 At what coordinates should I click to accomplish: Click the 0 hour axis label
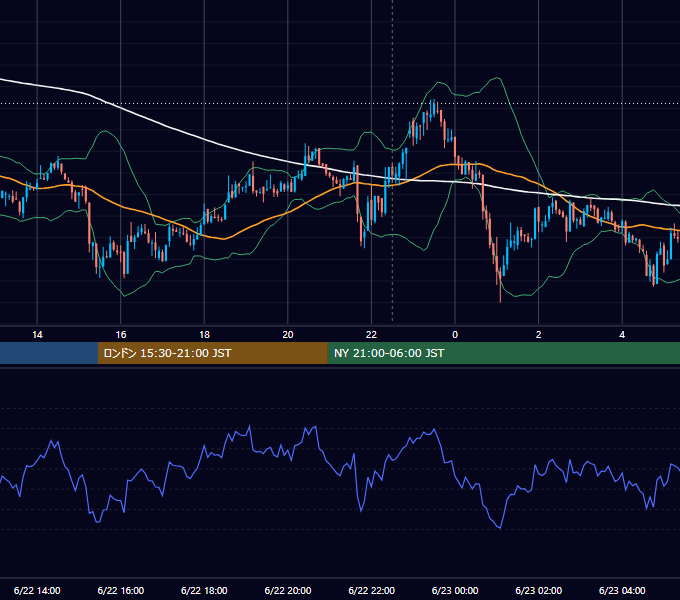click(x=455, y=335)
